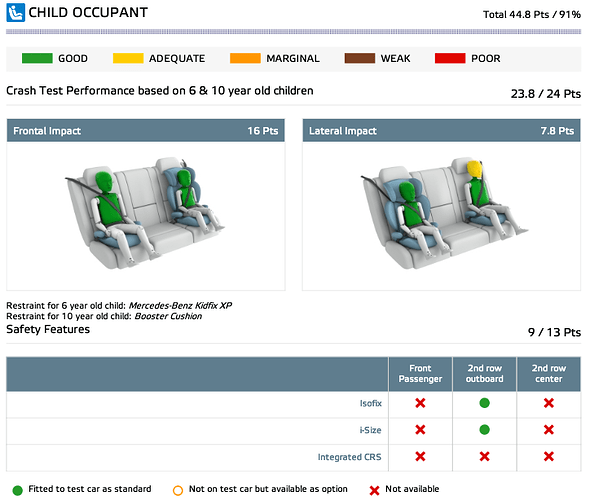Click Integrated CRS 2nd row center cross
The image size is (589, 500).
pyautogui.click(x=548, y=456)
